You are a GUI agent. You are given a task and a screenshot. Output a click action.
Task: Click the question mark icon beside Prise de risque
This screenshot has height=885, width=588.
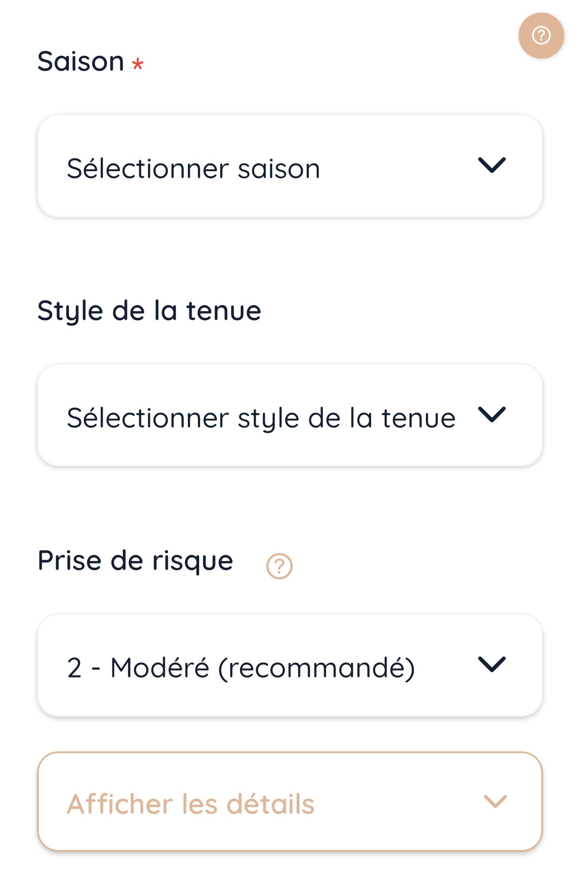[279, 566]
